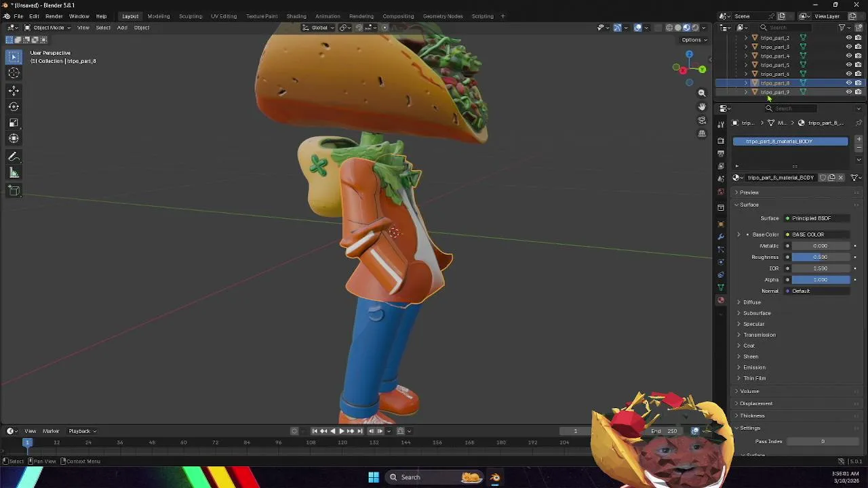
Task: Switch to the Sculpting workspace tab
Action: (x=191, y=16)
